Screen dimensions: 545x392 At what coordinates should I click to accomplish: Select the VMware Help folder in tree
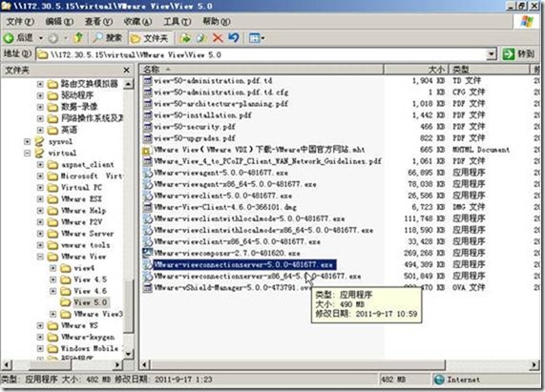pyautogui.click(x=83, y=211)
